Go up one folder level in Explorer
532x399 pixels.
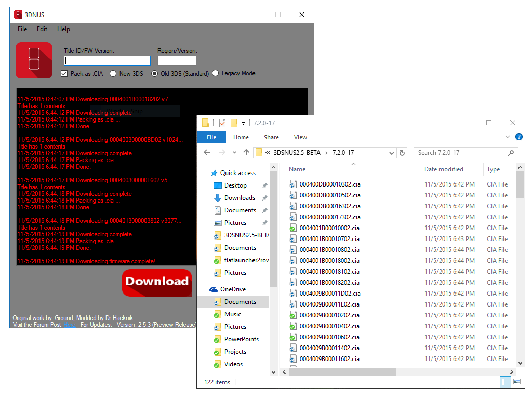[x=246, y=153]
